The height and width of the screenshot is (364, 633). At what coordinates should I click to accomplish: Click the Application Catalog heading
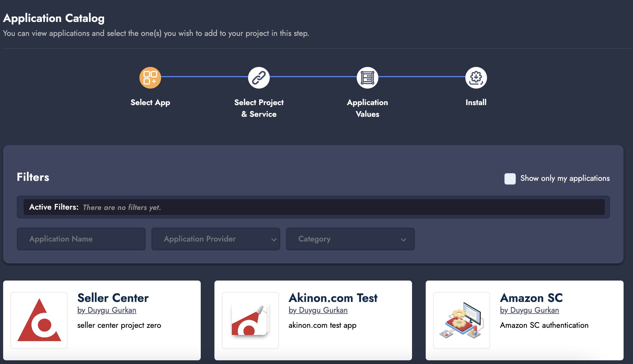[54, 18]
